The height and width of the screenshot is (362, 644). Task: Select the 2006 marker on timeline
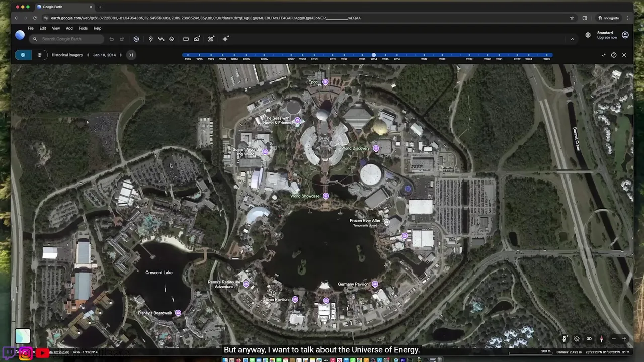264,55
